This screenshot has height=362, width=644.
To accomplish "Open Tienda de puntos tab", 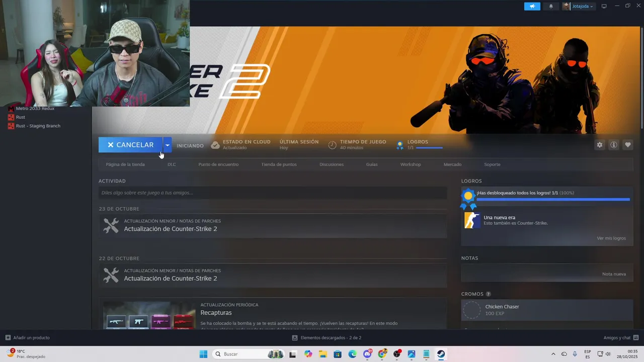I will click(x=279, y=164).
